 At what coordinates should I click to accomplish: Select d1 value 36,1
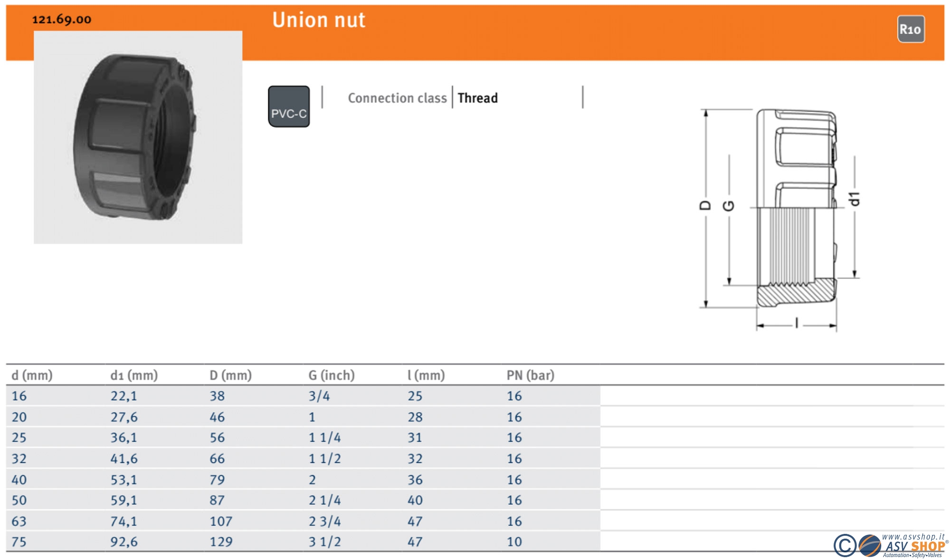point(123,437)
